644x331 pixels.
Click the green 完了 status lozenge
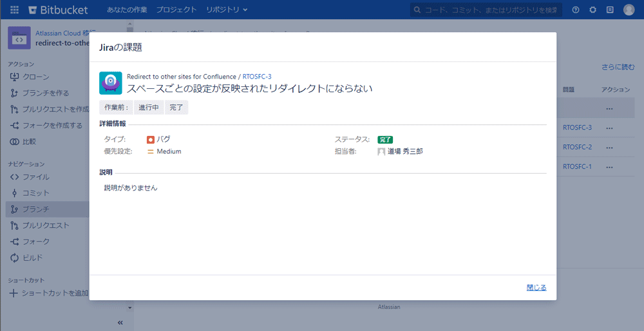(x=385, y=140)
